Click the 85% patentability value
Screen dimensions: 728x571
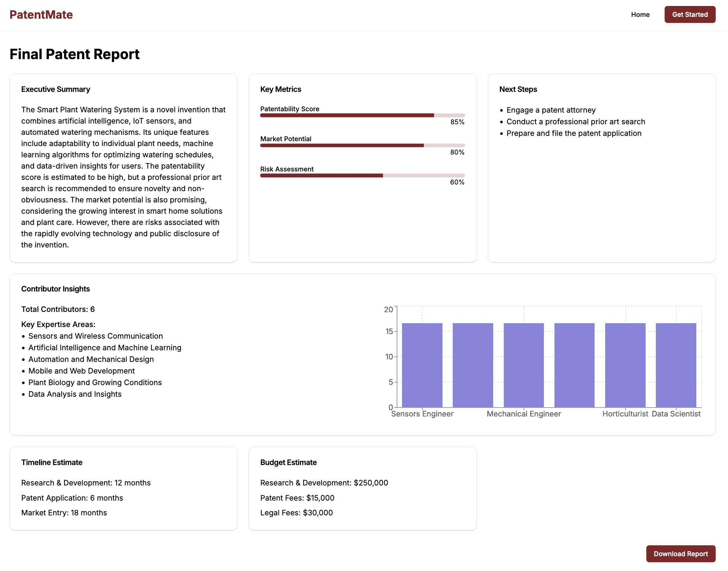coord(457,122)
